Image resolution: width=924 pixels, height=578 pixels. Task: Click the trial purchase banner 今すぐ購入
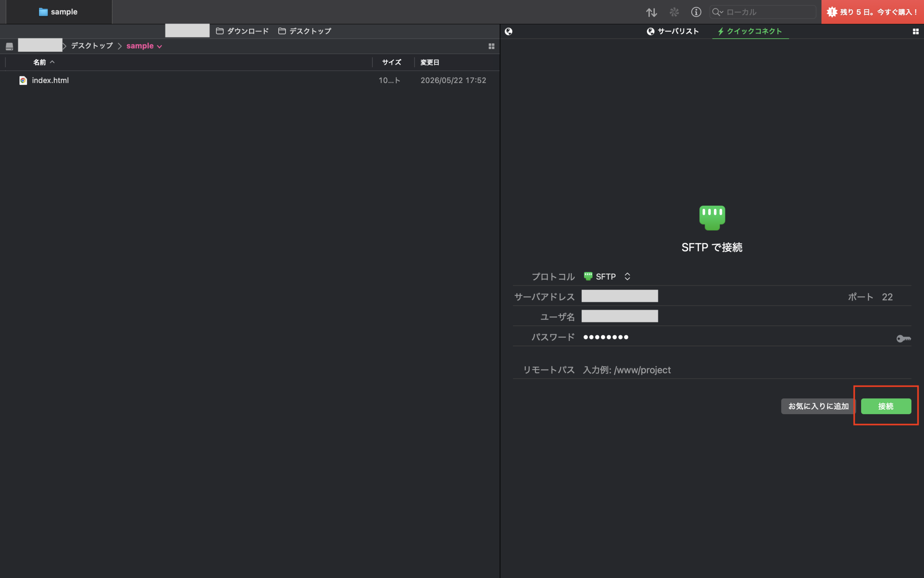click(872, 12)
